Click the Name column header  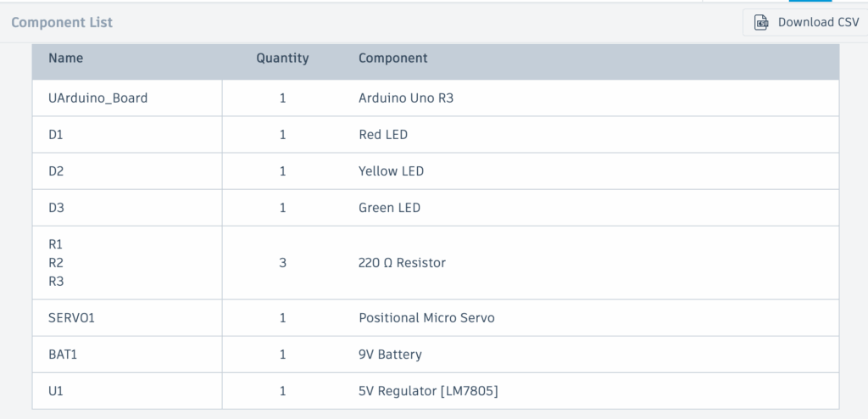pos(65,59)
